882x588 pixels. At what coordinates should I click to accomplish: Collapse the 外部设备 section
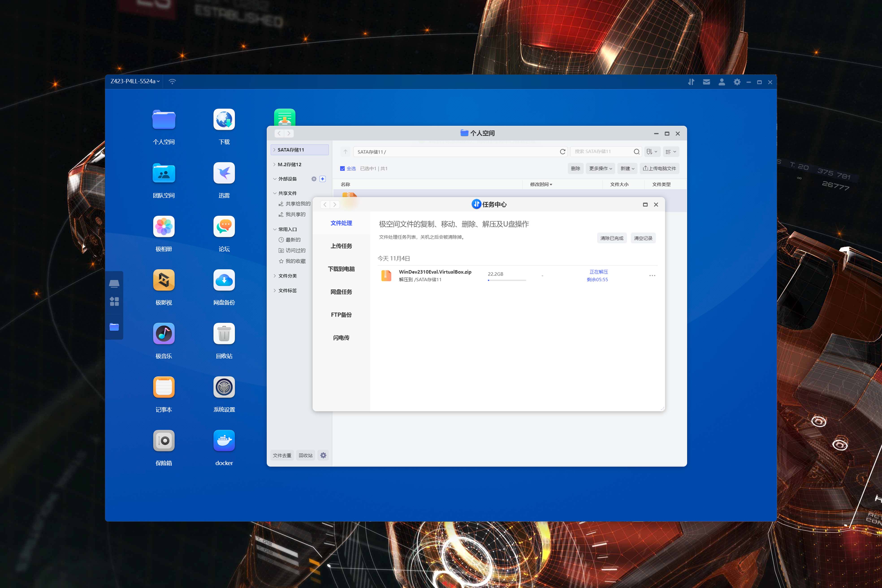(x=275, y=179)
